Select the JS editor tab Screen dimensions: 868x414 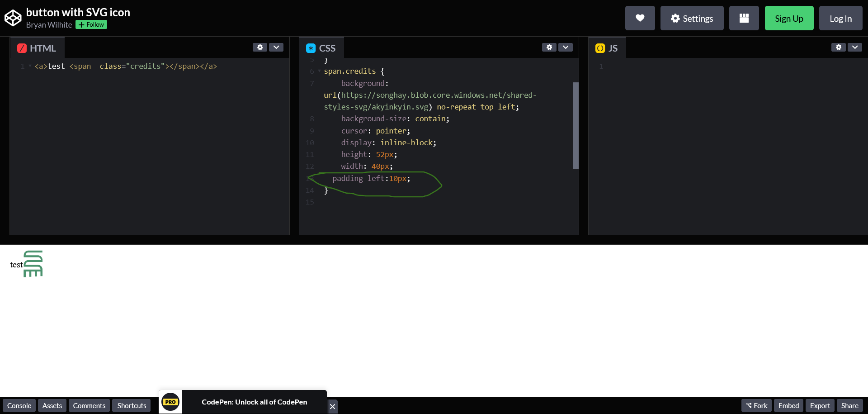(x=607, y=48)
